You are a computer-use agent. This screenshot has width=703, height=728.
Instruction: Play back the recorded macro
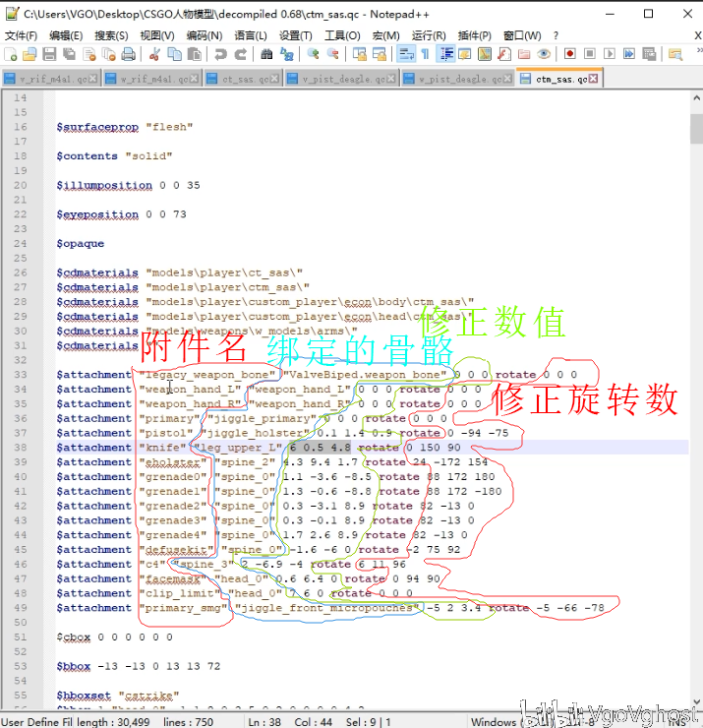pyautogui.click(x=610, y=54)
